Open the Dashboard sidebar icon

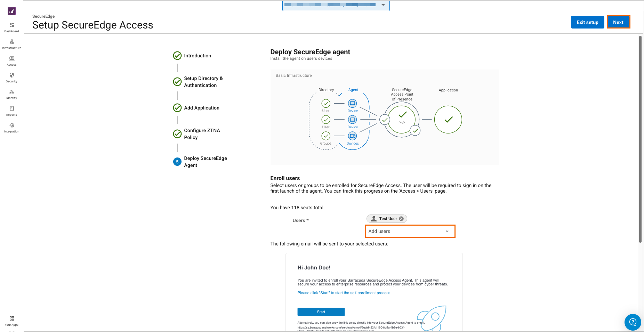[x=11, y=27]
